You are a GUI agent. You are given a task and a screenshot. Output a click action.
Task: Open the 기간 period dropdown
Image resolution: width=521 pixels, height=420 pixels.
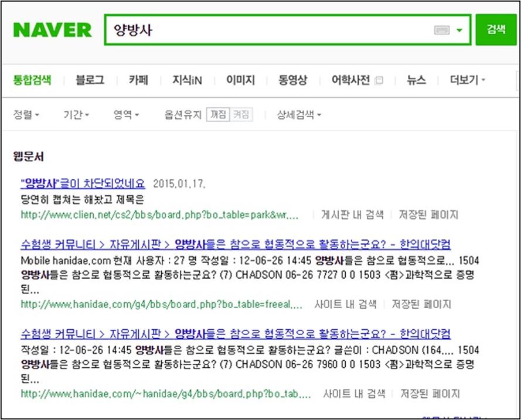[76, 115]
